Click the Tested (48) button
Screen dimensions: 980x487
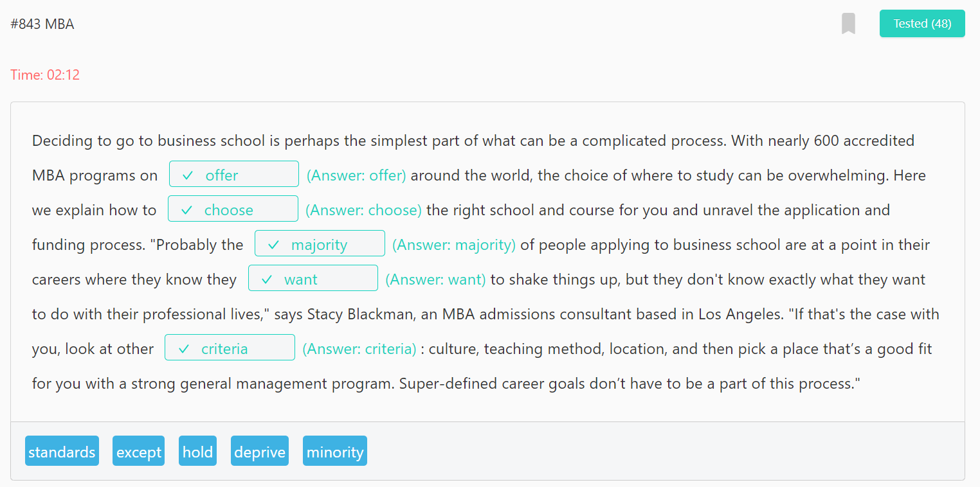[922, 24]
